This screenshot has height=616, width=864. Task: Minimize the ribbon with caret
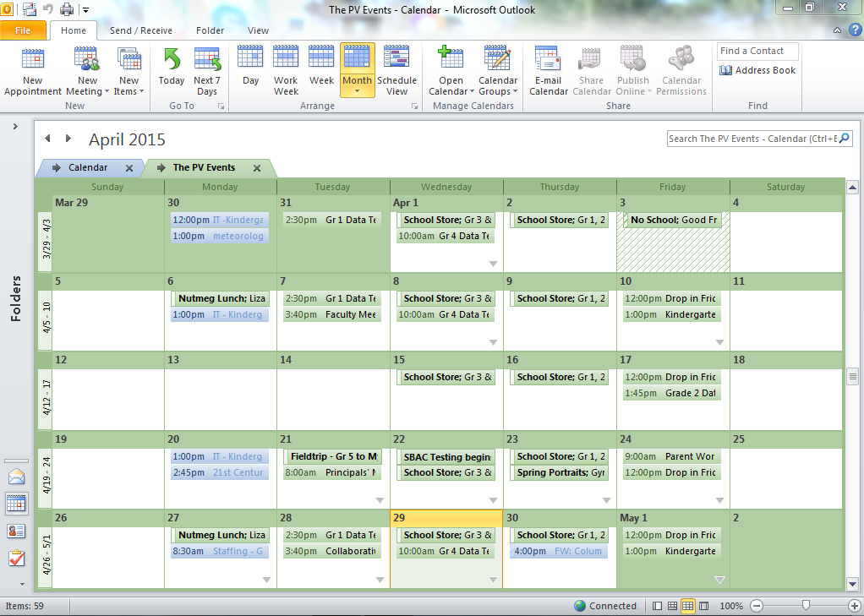pyautogui.click(x=838, y=31)
